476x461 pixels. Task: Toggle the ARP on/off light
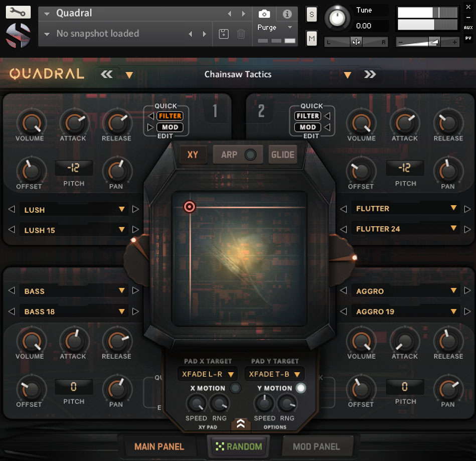point(250,155)
